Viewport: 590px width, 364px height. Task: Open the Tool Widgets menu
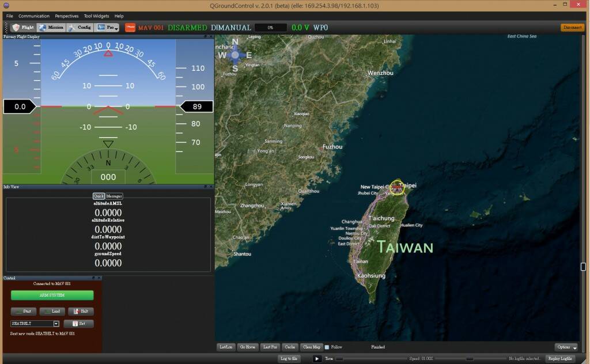pyautogui.click(x=96, y=16)
